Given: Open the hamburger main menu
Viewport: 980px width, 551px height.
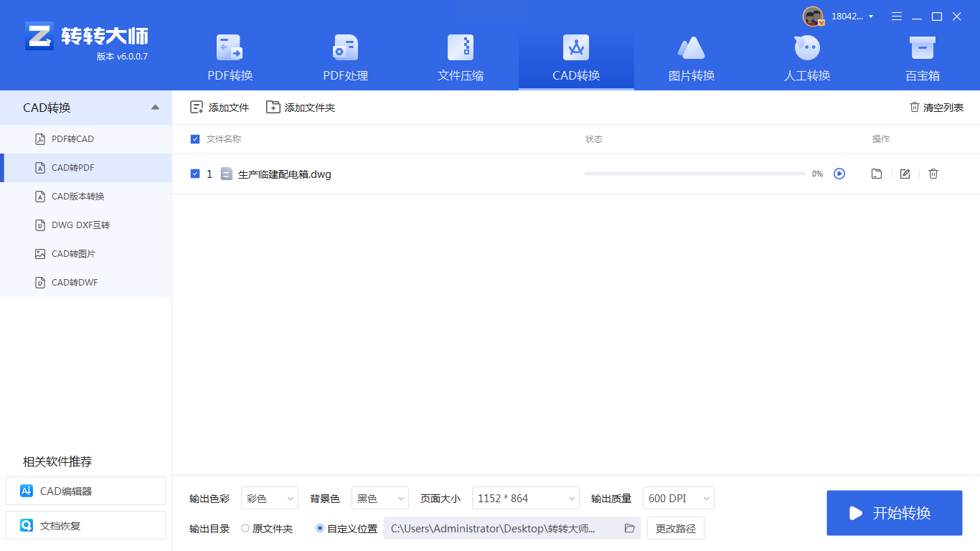Looking at the screenshot, I should coord(897,17).
